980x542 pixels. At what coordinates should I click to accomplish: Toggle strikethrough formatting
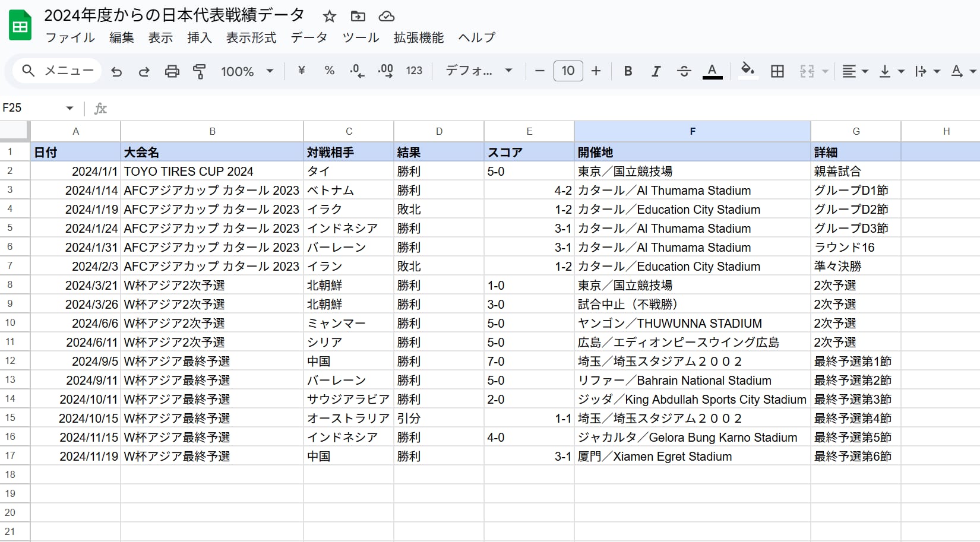click(x=684, y=71)
